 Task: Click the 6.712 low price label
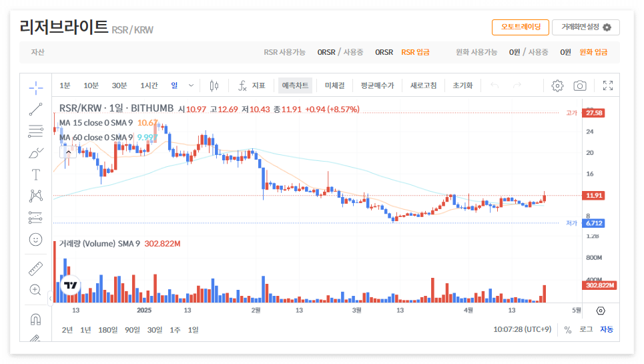pos(593,224)
